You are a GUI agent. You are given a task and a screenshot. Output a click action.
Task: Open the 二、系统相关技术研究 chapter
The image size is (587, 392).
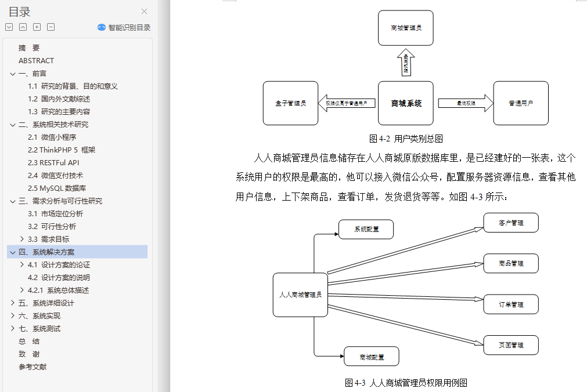pos(53,125)
